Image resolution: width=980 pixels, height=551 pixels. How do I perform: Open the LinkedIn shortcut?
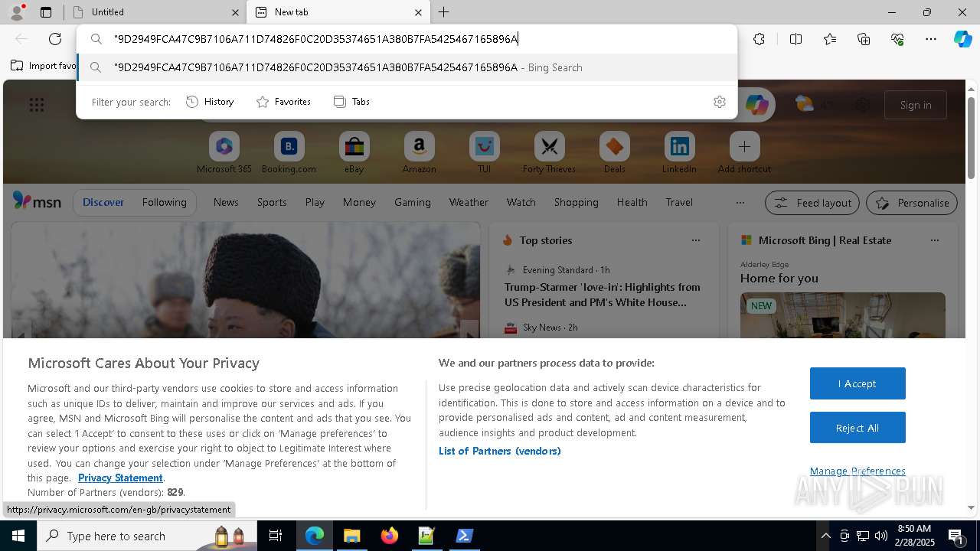(x=679, y=153)
